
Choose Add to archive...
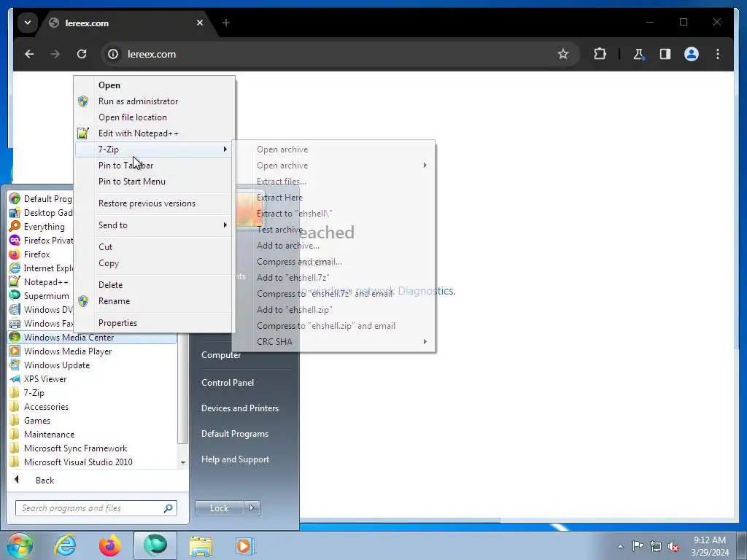point(333,246)
